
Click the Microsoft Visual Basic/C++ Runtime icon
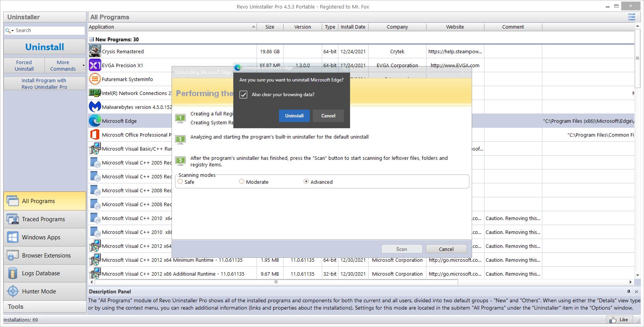click(x=95, y=149)
